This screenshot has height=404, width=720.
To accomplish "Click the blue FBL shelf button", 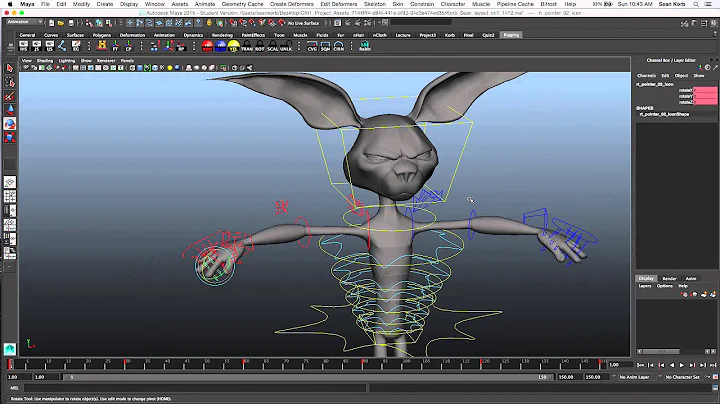I will click(x=221, y=46).
